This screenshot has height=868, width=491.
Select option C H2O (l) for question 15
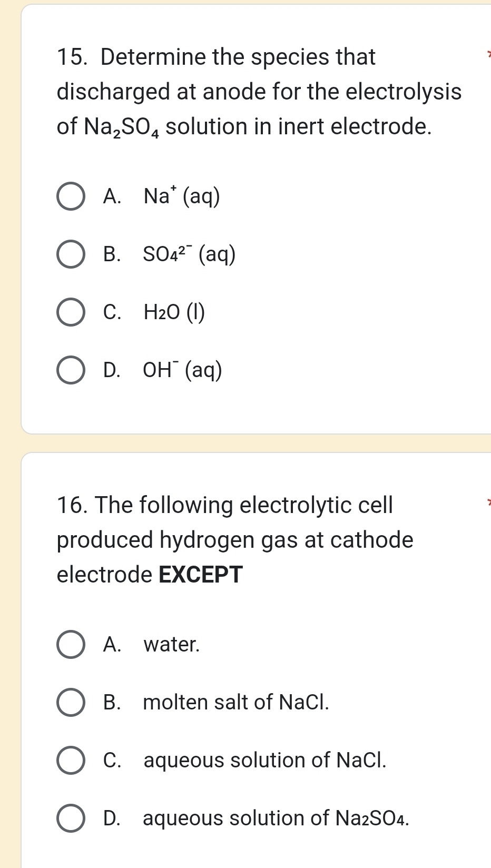(x=71, y=312)
